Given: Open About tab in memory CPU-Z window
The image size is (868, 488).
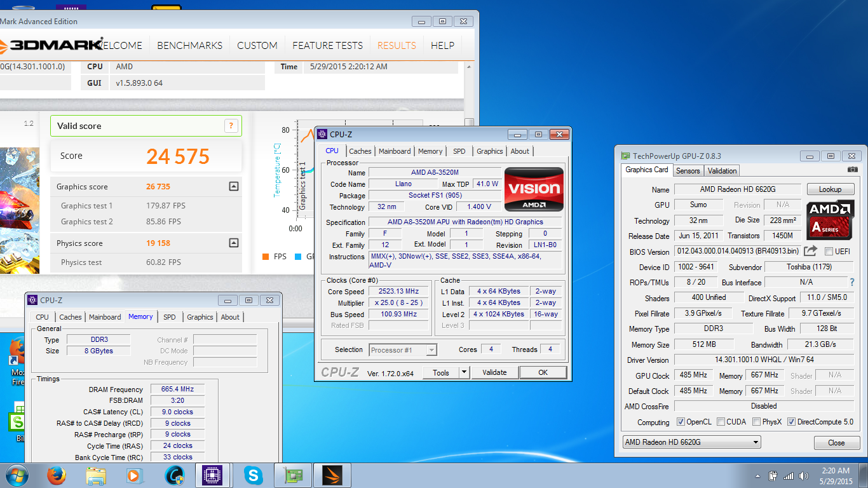Looking at the screenshot, I should pos(230,317).
